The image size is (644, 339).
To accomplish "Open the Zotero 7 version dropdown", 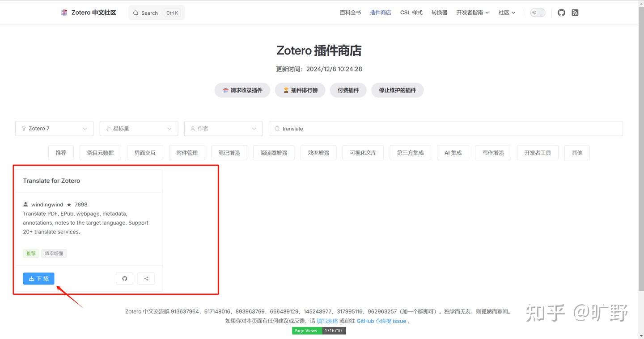I will point(54,128).
